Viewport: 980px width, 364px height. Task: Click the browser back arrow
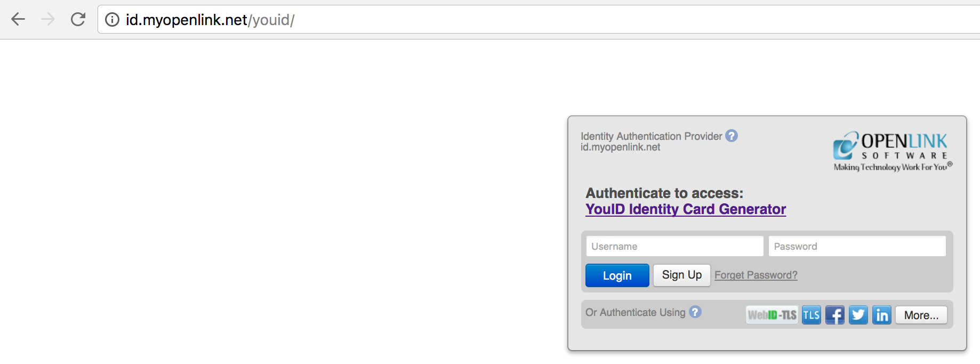pyautogui.click(x=18, y=20)
